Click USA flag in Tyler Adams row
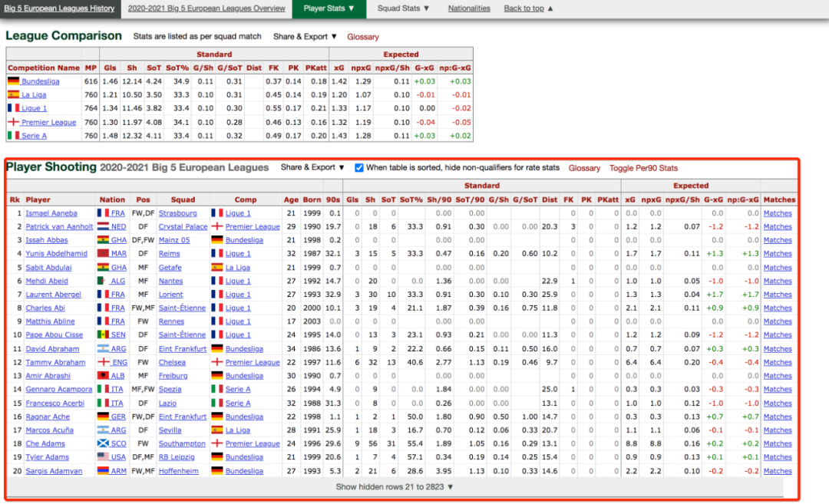This screenshot has height=504, width=829. (x=103, y=457)
